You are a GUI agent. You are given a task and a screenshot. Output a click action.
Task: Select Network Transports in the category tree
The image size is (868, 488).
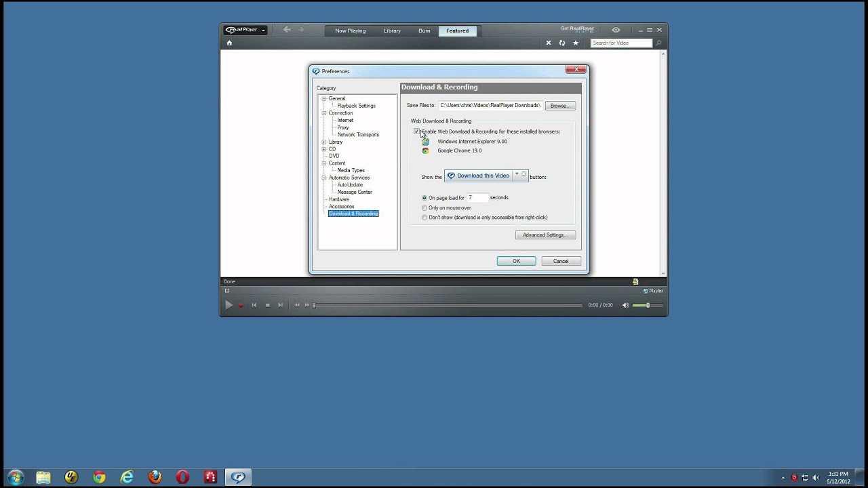[358, 134]
